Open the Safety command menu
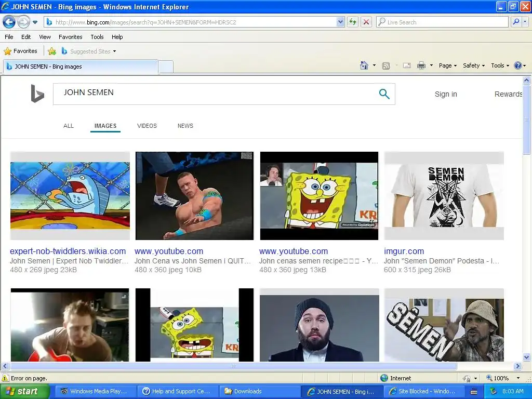The width and height of the screenshot is (532, 399). pyautogui.click(x=474, y=65)
